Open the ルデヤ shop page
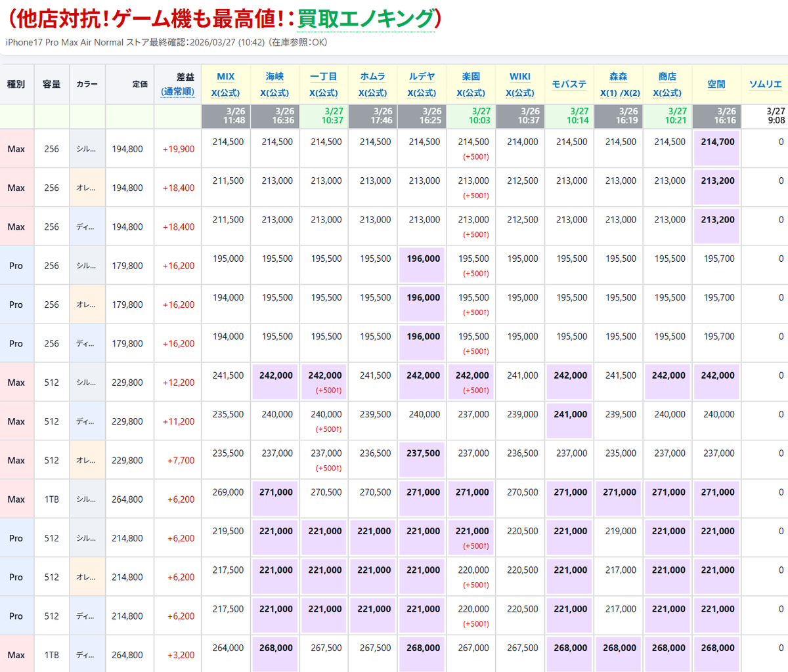The height and width of the screenshot is (672, 788). click(422, 75)
